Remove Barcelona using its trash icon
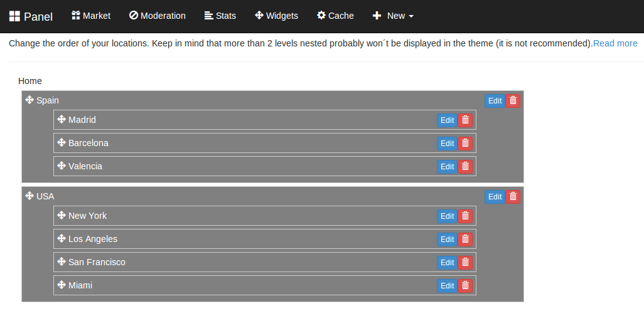644x316 pixels. (465, 144)
